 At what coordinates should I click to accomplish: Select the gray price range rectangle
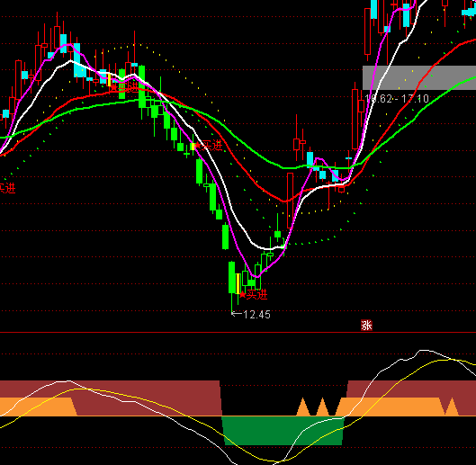pyautogui.click(x=419, y=77)
